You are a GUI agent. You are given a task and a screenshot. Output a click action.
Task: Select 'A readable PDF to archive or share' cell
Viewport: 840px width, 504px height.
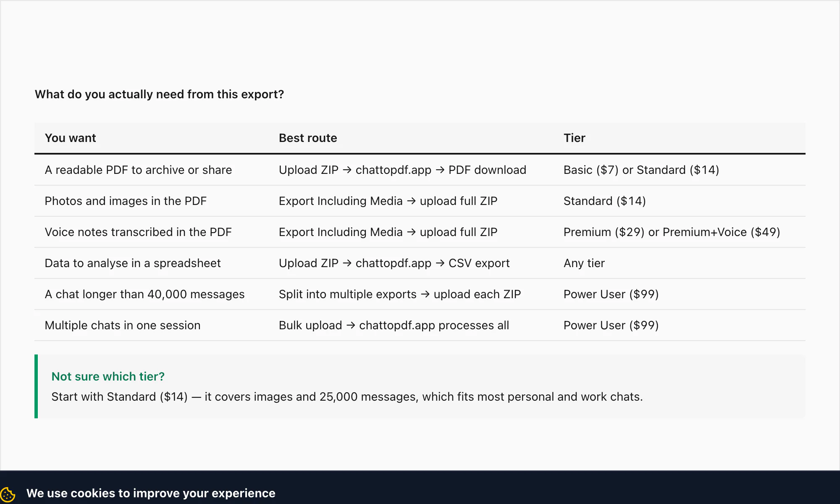point(138,170)
